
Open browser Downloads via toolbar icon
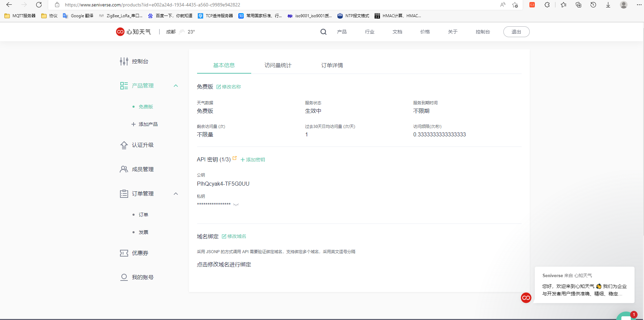(607, 5)
